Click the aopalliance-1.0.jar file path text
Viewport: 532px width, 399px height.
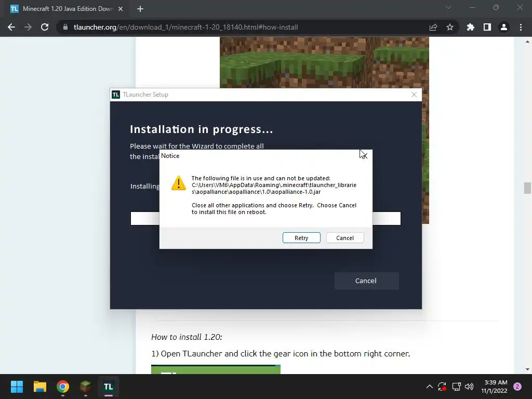274,188
